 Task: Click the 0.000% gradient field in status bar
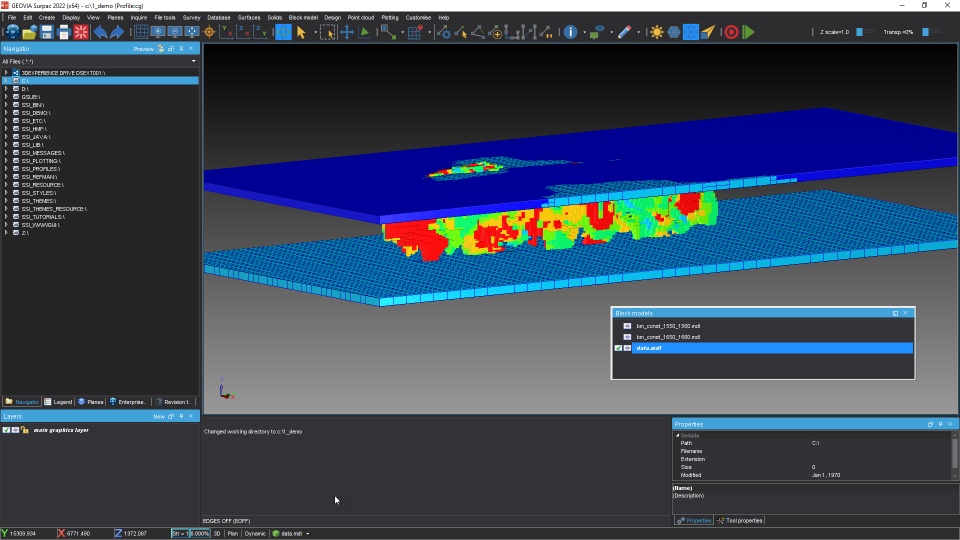coord(199,533)
